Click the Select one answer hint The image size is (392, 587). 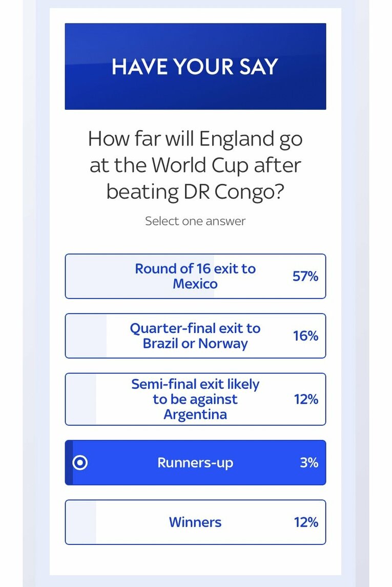pyautogui.click(x=195, y=221)
